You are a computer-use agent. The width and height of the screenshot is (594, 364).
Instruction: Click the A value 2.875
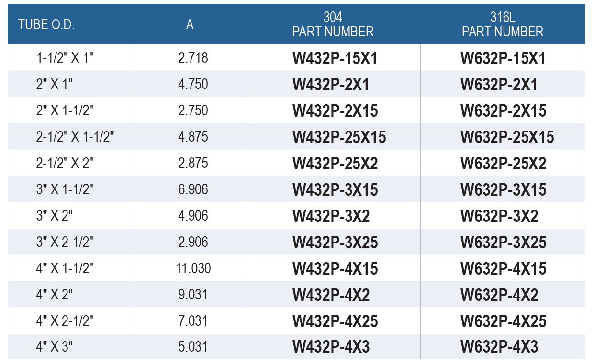point(193,164)
